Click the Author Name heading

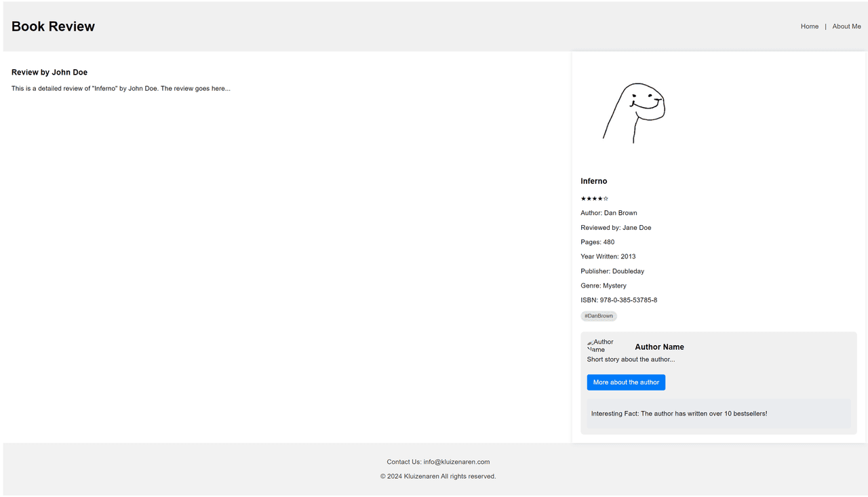point(659,347)
